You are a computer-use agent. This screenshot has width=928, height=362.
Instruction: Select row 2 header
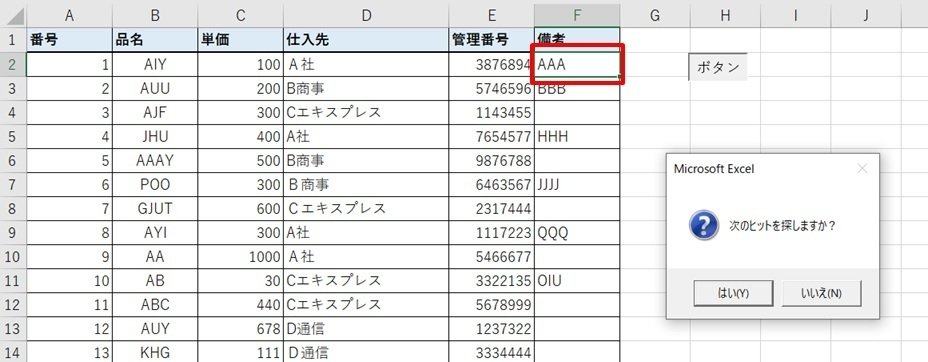pyautogui.click(x=13, y=64)
